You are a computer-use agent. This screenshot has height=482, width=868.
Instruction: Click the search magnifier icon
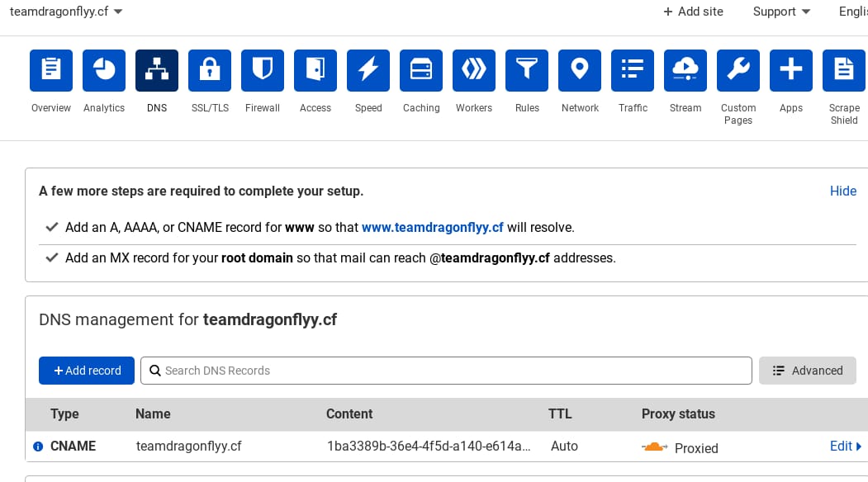(x=155, y=371)
